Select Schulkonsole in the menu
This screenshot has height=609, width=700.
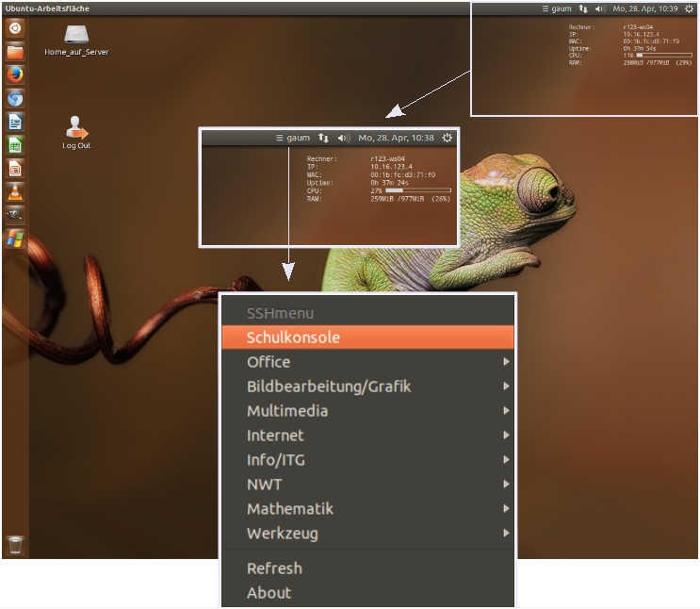pyautogui.click(x=293, y=337)
